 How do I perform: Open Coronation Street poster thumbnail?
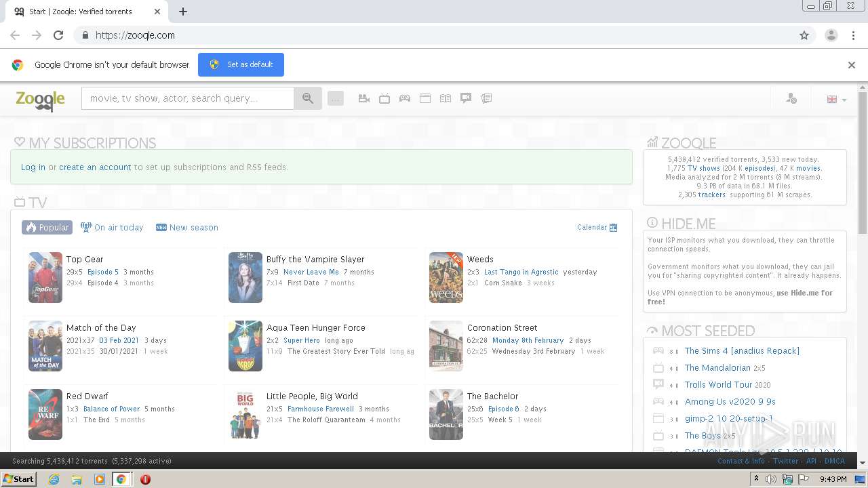[x=446, y=346]
